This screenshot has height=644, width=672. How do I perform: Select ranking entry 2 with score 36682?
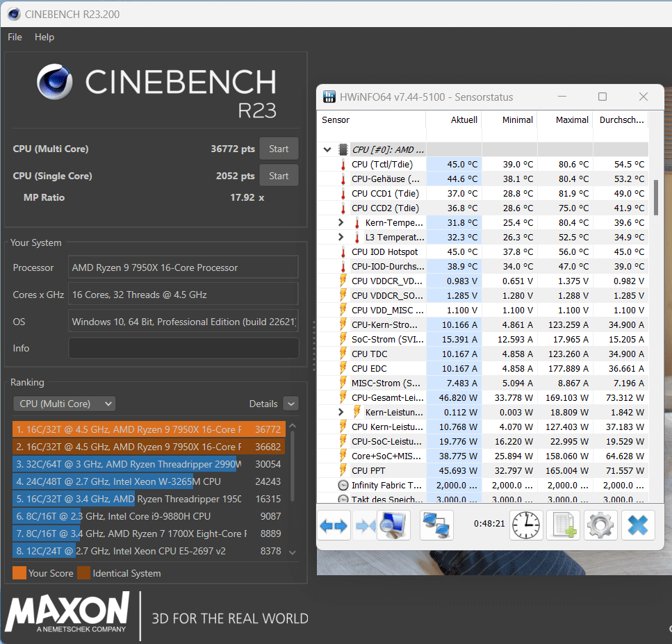[149, 447]
